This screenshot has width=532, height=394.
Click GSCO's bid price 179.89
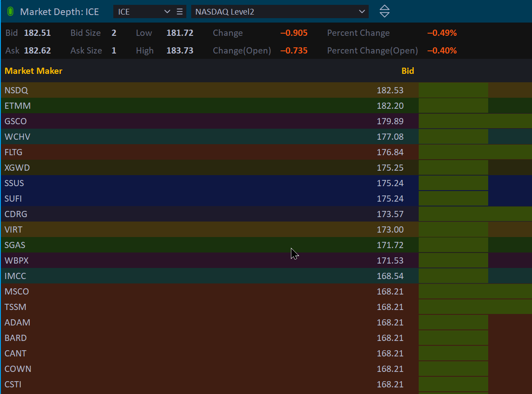pyautogui.click(x=390, y=121)
